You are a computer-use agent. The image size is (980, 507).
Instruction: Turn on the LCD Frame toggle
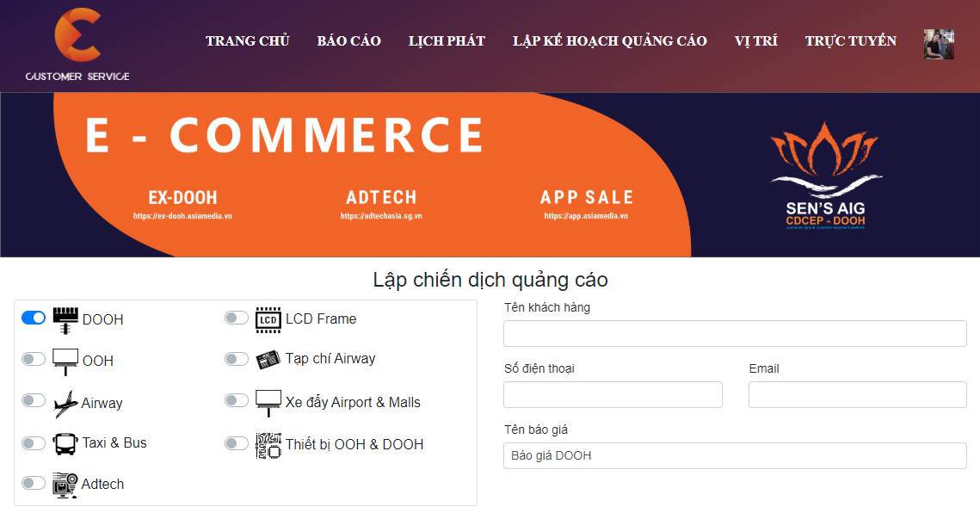237,318
